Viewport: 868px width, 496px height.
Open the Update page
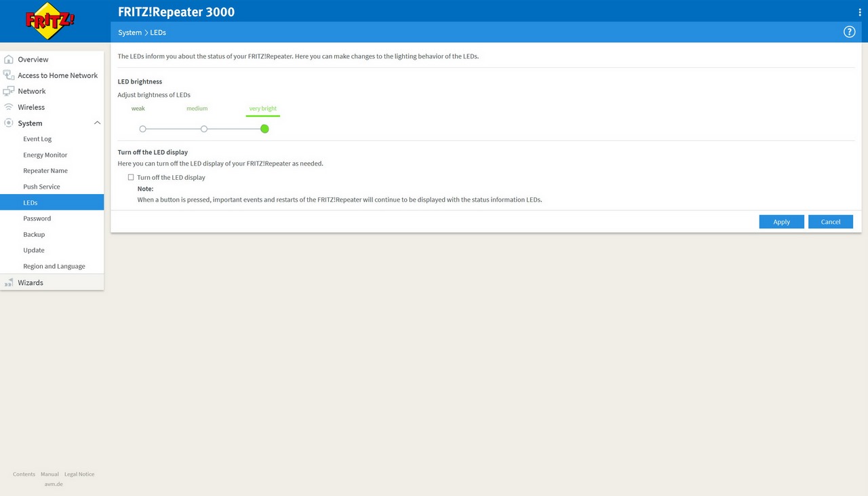coord(52,250)
